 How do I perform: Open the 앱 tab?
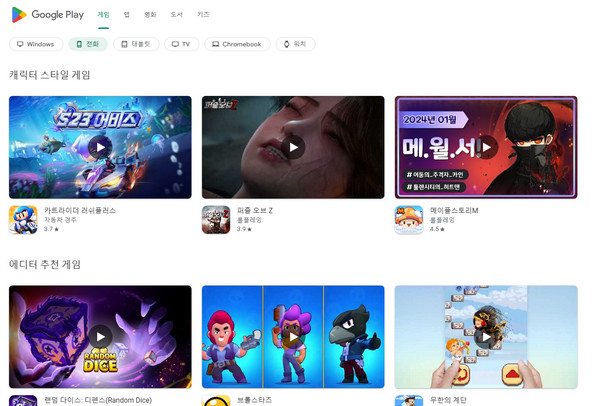pyautogui.click(x=127, y=15)
